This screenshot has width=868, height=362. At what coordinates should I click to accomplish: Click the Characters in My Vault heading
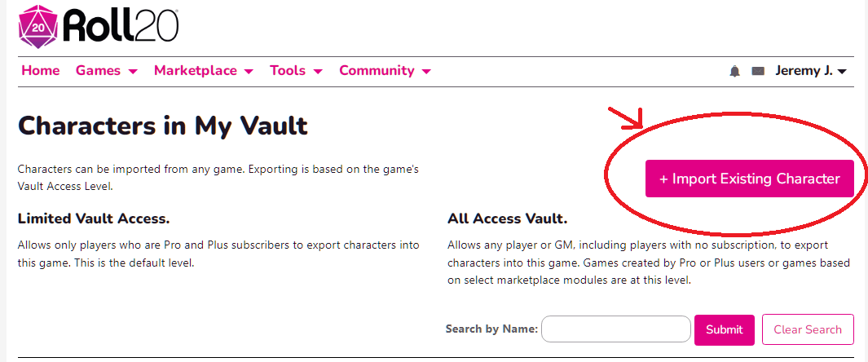(x=163, y=126)
